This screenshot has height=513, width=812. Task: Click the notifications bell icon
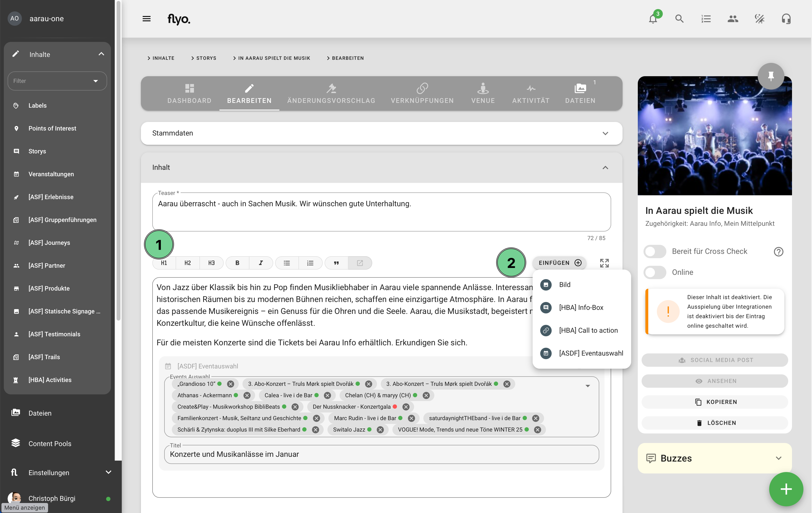point(653,19)
